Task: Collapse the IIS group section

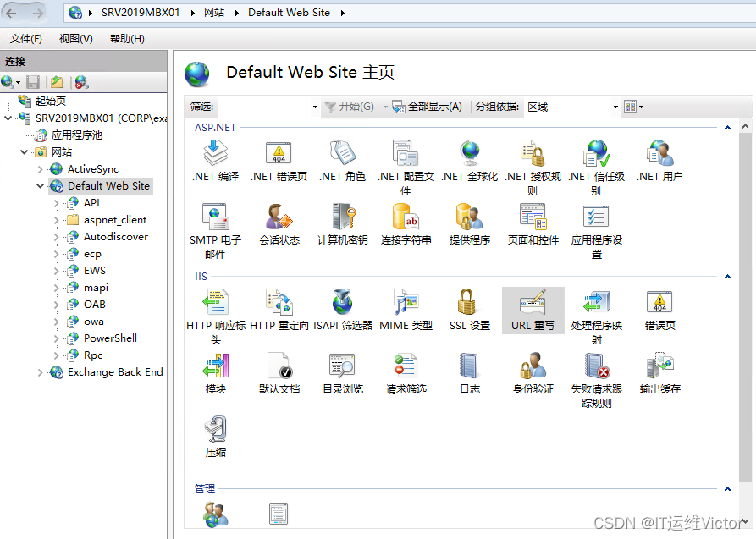Action: coord(727,277)
